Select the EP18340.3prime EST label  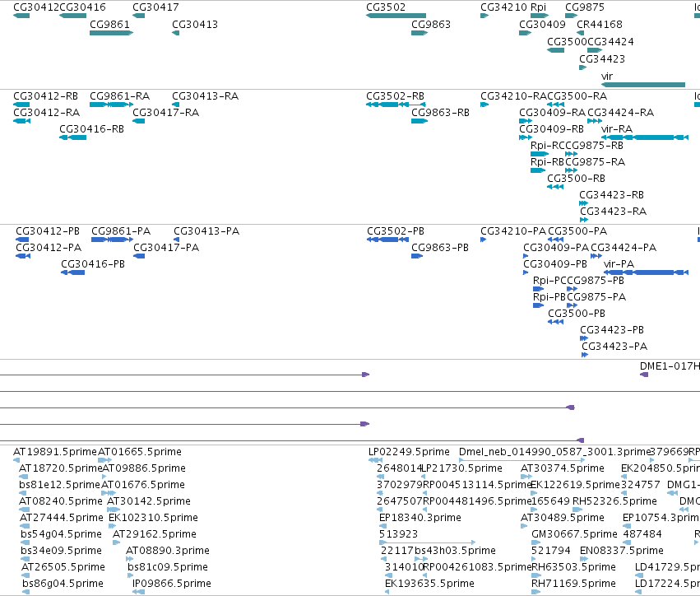tap(420, 517)
